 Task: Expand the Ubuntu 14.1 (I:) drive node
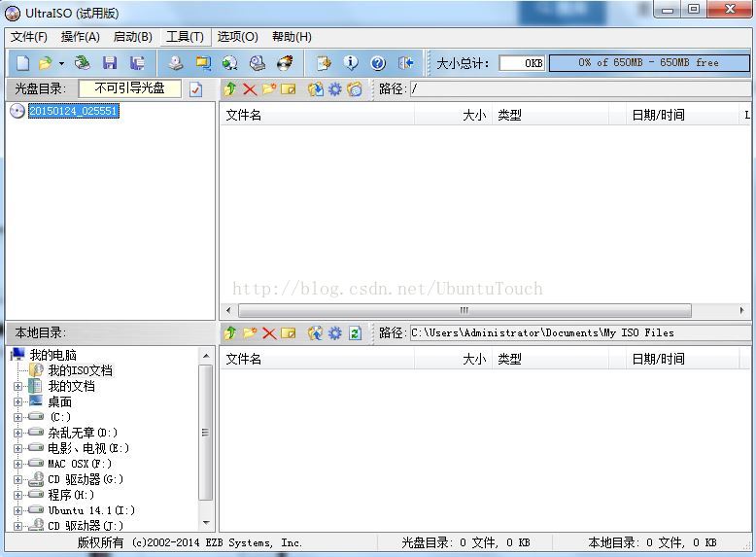(x=17, y=510)
